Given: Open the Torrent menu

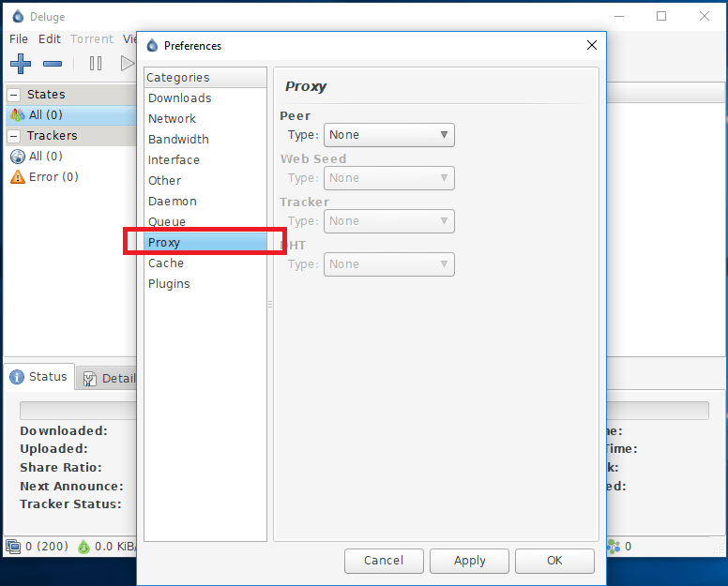Looking at the screenshot, I should point(91,39).
